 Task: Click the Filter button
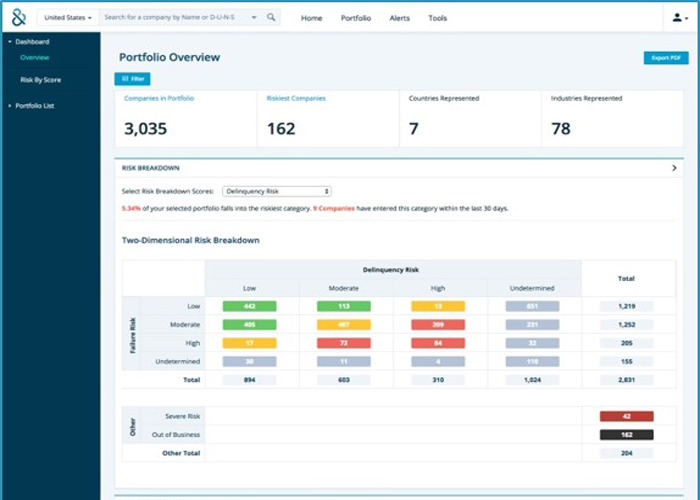pos(132,79)
